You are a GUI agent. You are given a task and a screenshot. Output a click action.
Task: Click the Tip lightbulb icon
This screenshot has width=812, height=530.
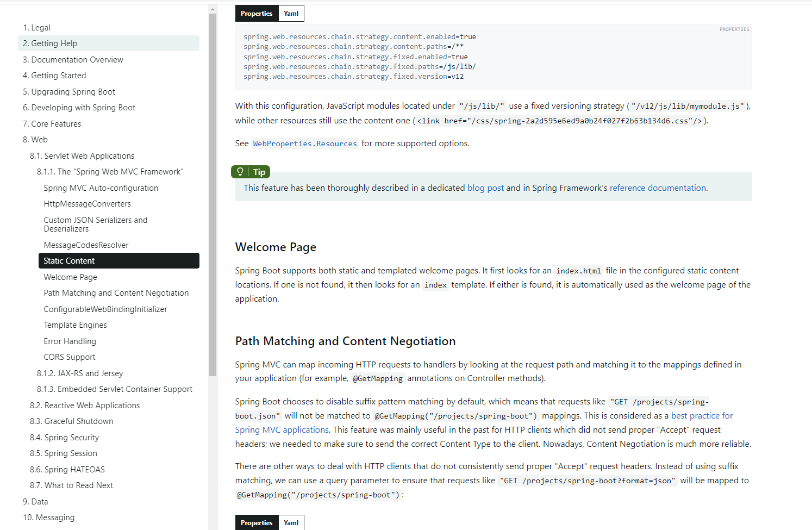tap(240, 172)
